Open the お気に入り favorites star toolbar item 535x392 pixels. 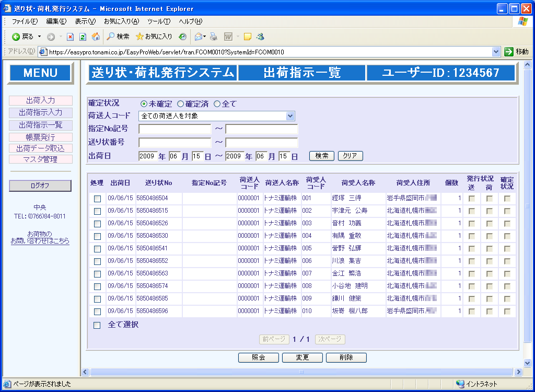point(154,37)
